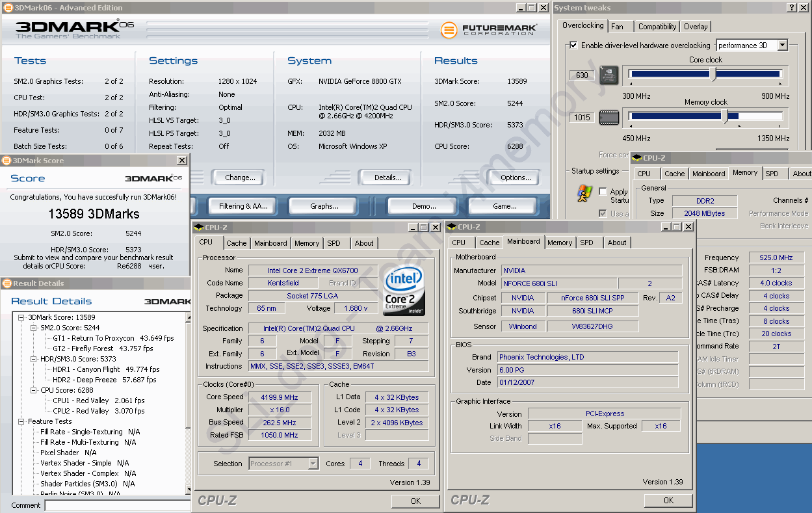Select Cache tab in CPU-Z CPU window
This screenshot has width=812, height=513.
point(237,243)
